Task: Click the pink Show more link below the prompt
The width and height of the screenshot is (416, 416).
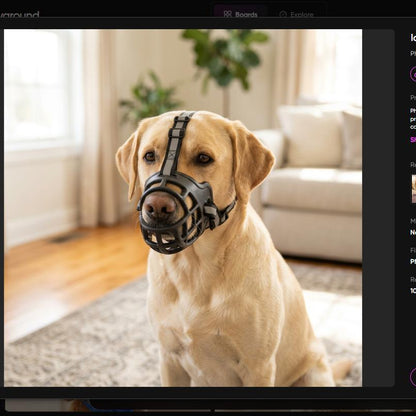Action: (413, 140)
